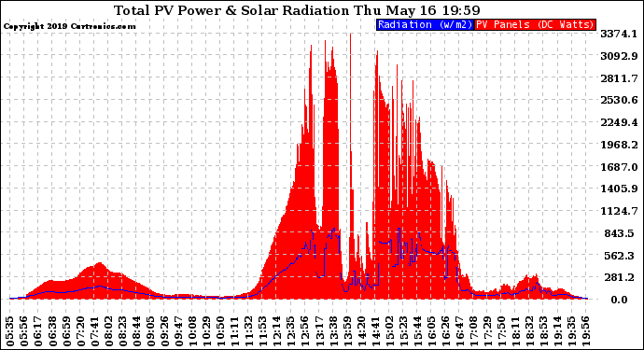Click the 17:29 time label

(487, 331)
